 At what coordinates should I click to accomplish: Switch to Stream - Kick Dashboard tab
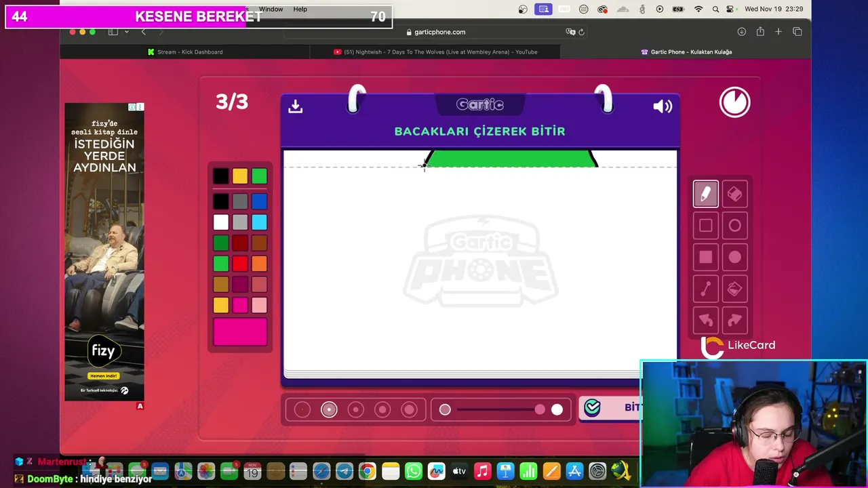tap(185, 52)
